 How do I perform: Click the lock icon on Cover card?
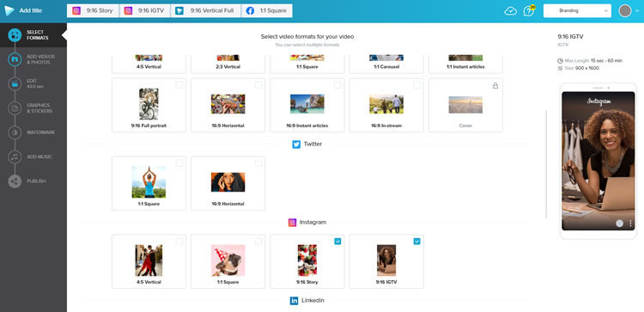tap(495, 85)
